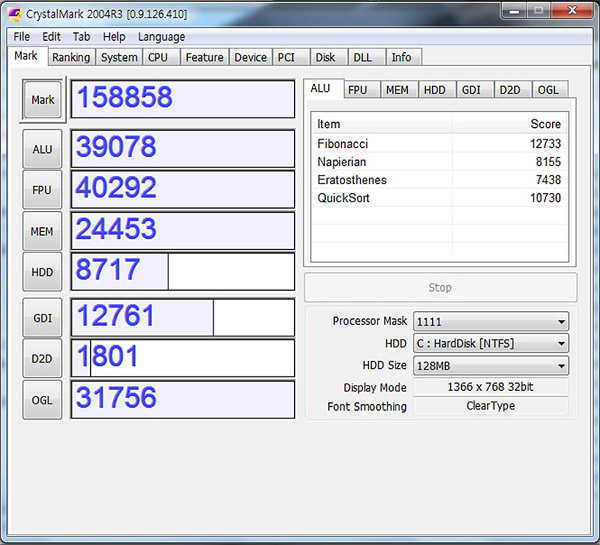The height and width of the screenshot is (545, 600).
Task: Select the Eratosthenes row
Action: point(439,179)
